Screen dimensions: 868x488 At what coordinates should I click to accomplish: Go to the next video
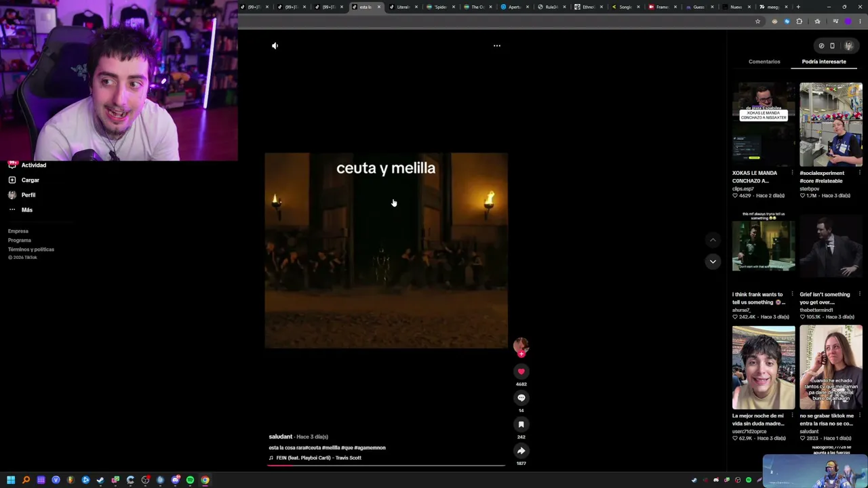pos(713,262)
